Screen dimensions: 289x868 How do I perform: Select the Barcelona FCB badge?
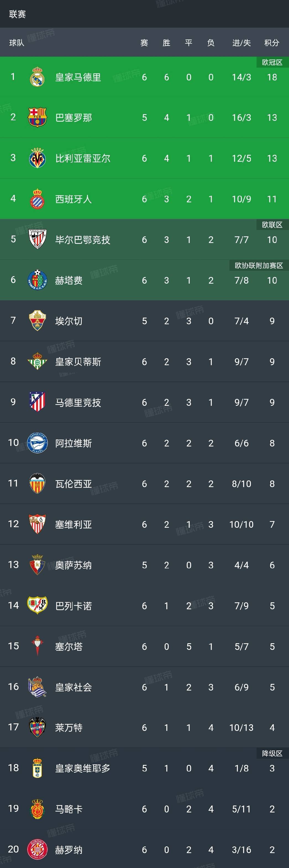[x=38, y=117]
